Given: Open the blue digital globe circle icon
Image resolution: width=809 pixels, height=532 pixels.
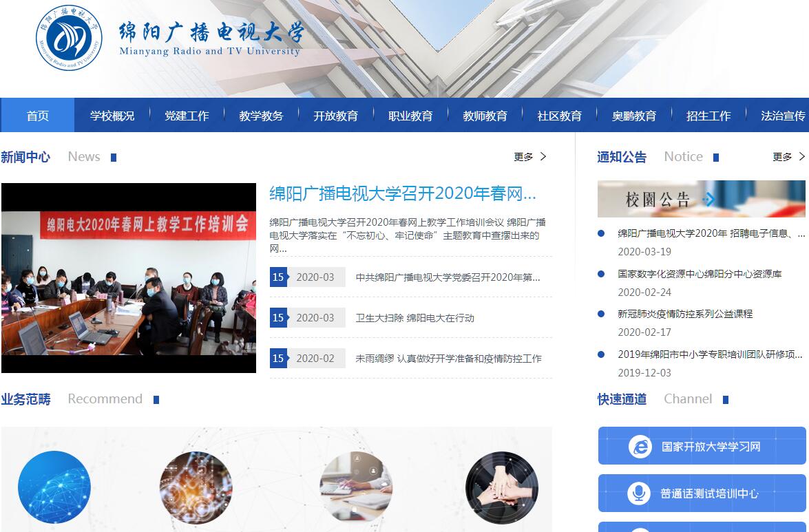Looking at the screenshot, I should [x=54, y=487].
